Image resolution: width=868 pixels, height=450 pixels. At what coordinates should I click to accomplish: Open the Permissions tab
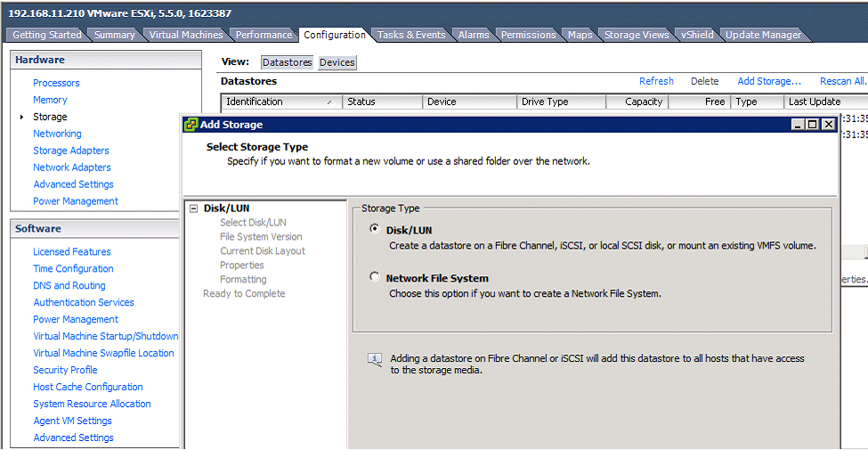point(528,35)
